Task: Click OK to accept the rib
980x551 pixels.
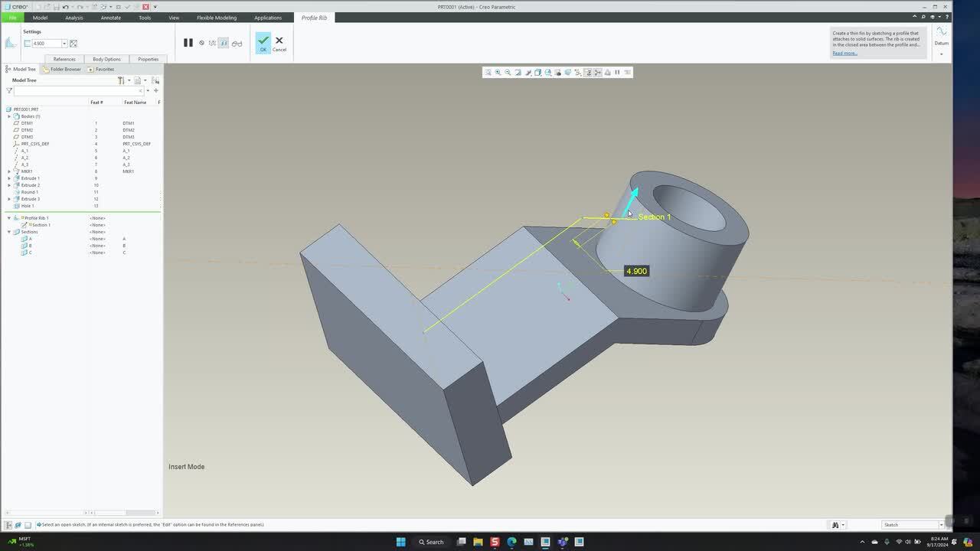Action: (x=263, y=43)
